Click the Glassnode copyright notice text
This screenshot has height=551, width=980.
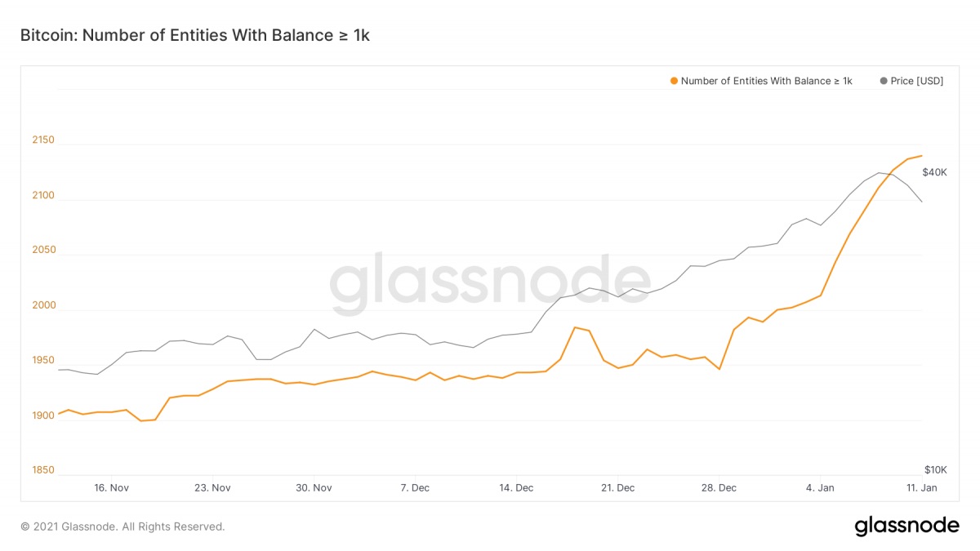(122, 527)
